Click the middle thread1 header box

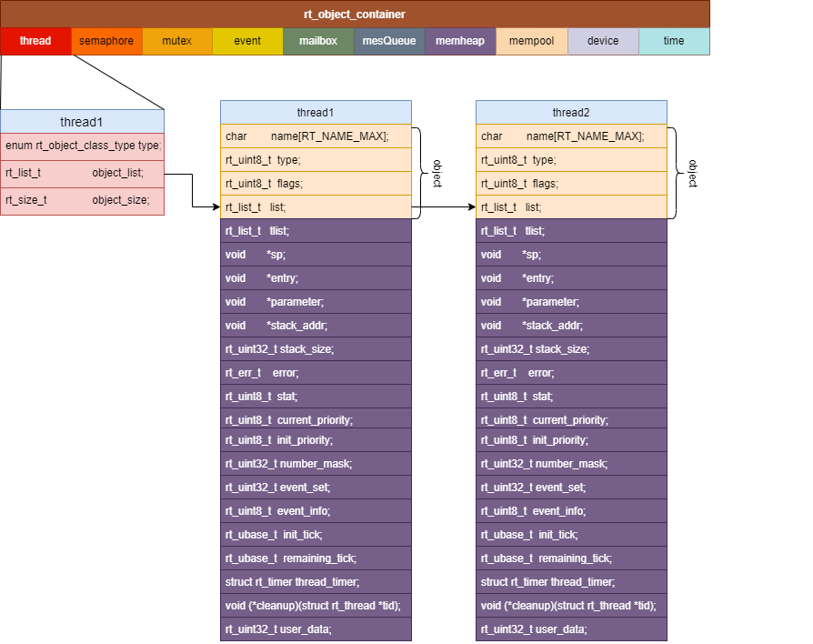click(316, 113)
